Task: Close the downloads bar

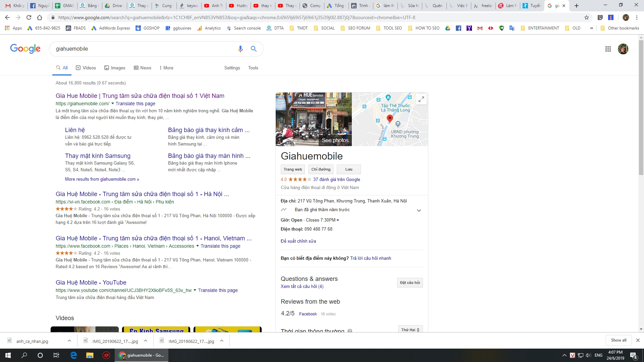Action: [638, 340]
